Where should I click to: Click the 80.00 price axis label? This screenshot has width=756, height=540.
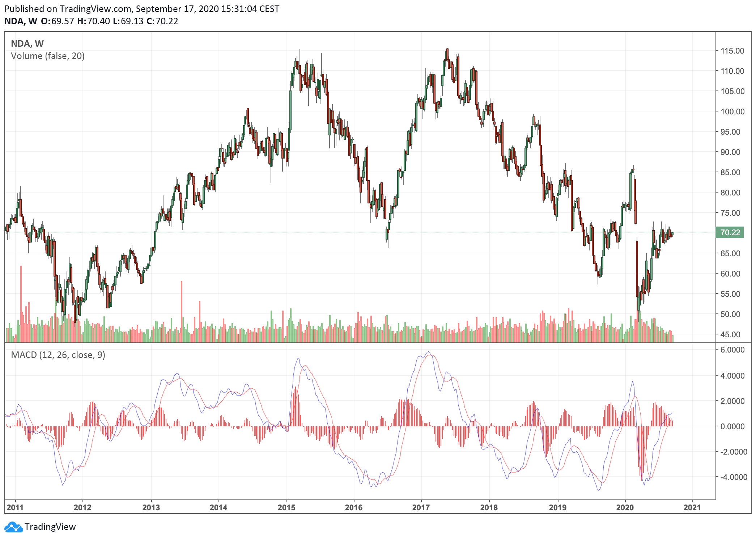tap(730, 193)
